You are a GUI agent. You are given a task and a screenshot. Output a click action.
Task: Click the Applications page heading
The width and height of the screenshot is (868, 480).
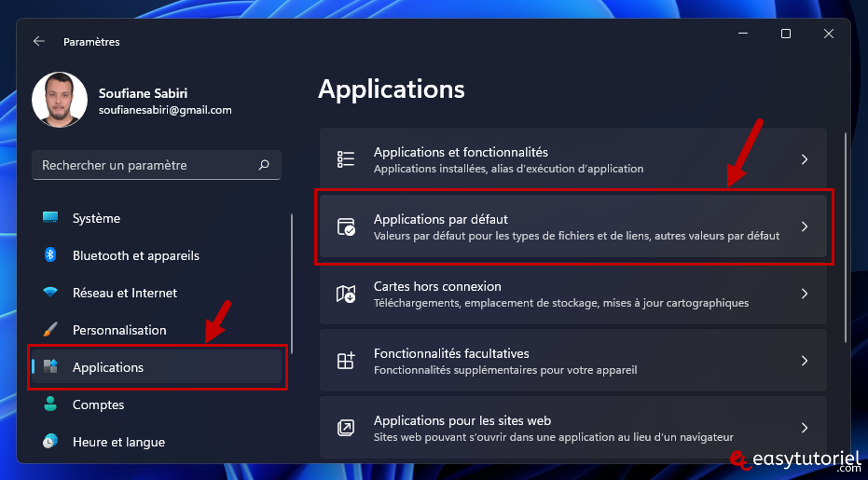click(392, 89)
